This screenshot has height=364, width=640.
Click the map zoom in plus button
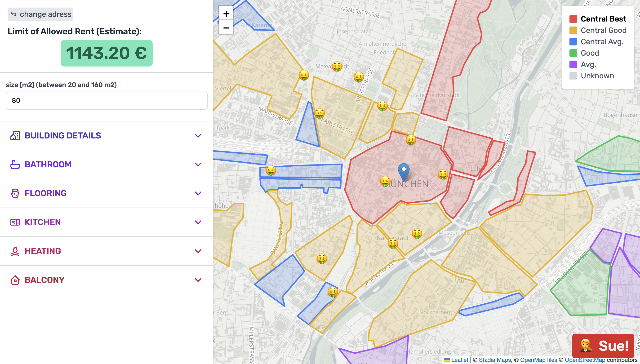tap(226, 13)
